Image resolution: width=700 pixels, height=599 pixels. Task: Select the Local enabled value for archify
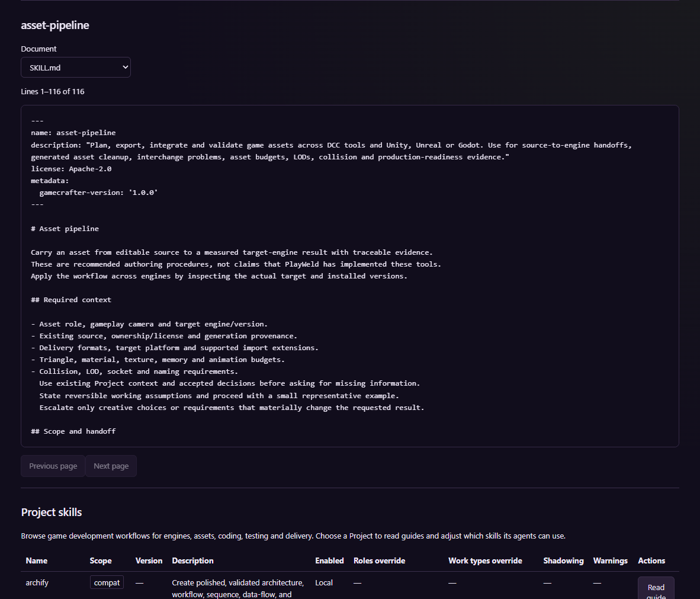click(x=324, y=582)
